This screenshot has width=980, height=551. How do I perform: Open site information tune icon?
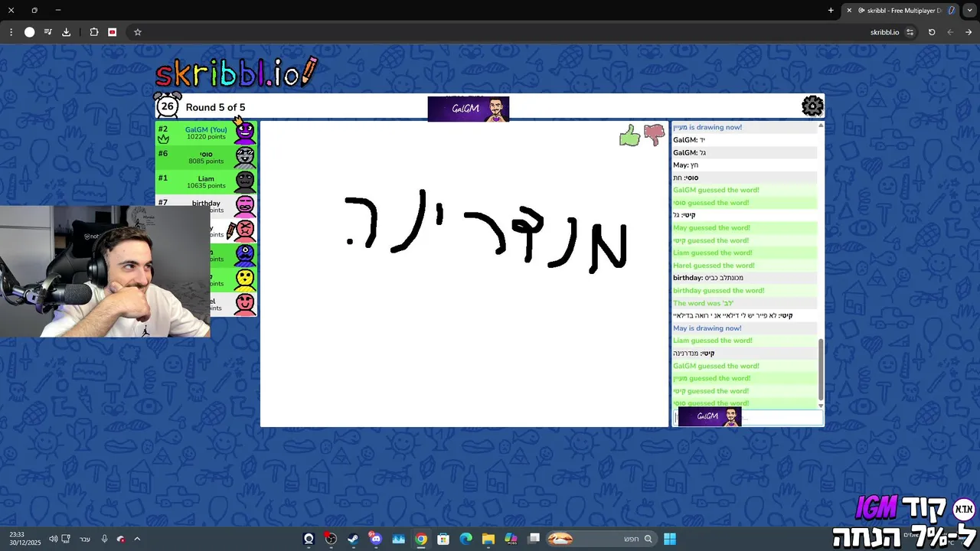pyautogui.click(x=910, y=32)
